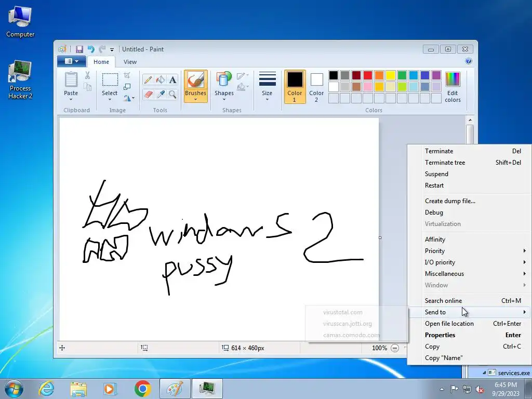Image resolution: width=532 pixels, height=399 pixels.
Task: Choose Search online menu entry
Action: (x=470, y=301)
